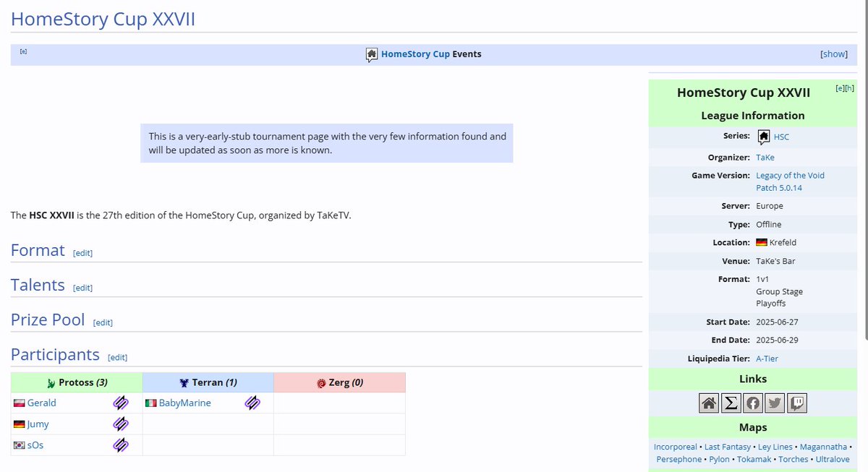Open the Ley Lines map link
This screenshot has height=472, width=868.
point(775,447)
